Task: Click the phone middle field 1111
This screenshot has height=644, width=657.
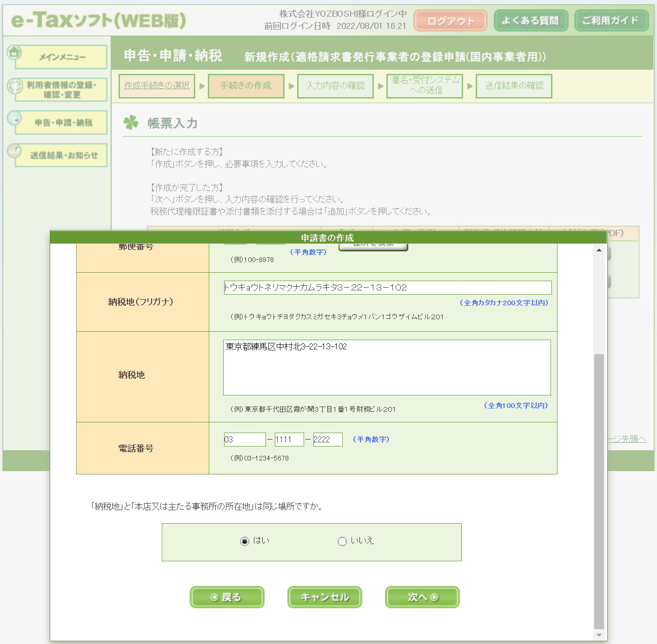Action: tap(289, 440)
